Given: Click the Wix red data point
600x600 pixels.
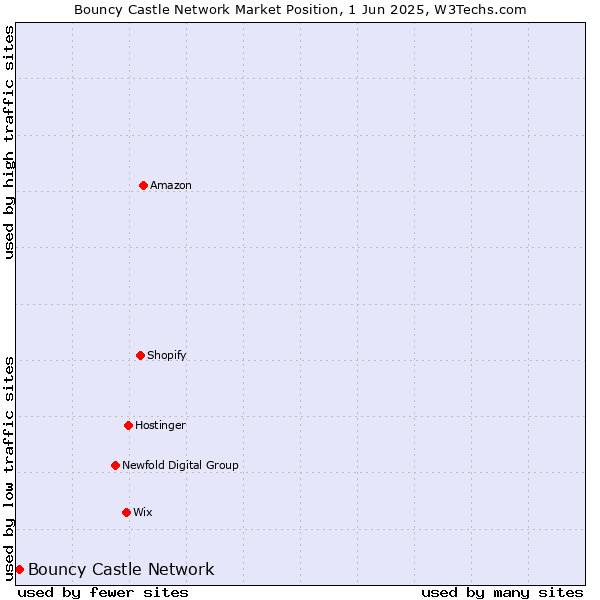Looking at the screenshot, I should [127, 512].
